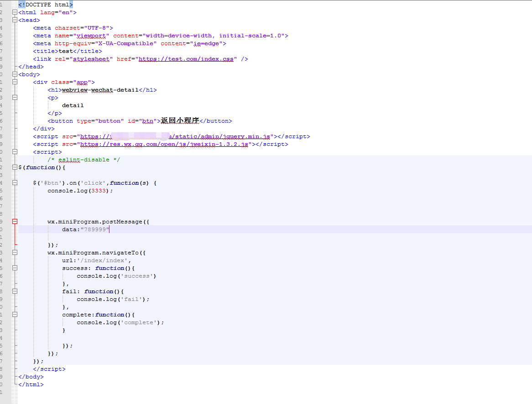The width and height of the screenshot is (532, 404).
Task: Click the closing </div> tag
Action: click(44, 129)
